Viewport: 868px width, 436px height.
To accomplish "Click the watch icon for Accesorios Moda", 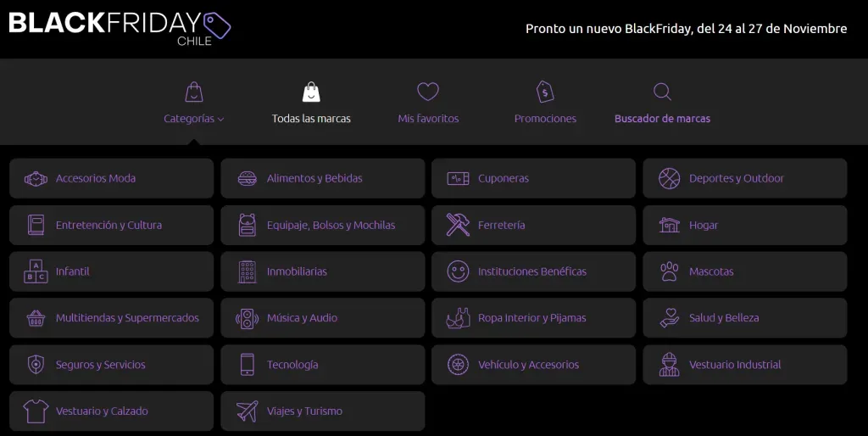I will [x=36, y=179].
